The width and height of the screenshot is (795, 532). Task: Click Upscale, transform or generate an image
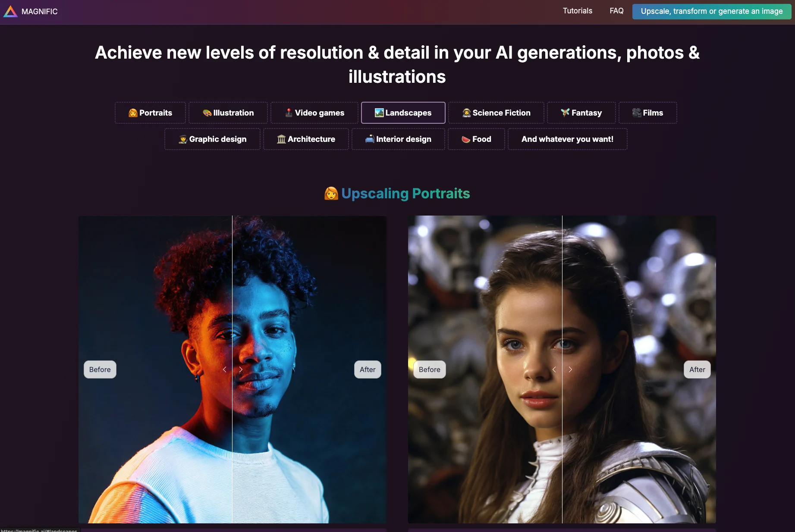[x=712, y=11]
